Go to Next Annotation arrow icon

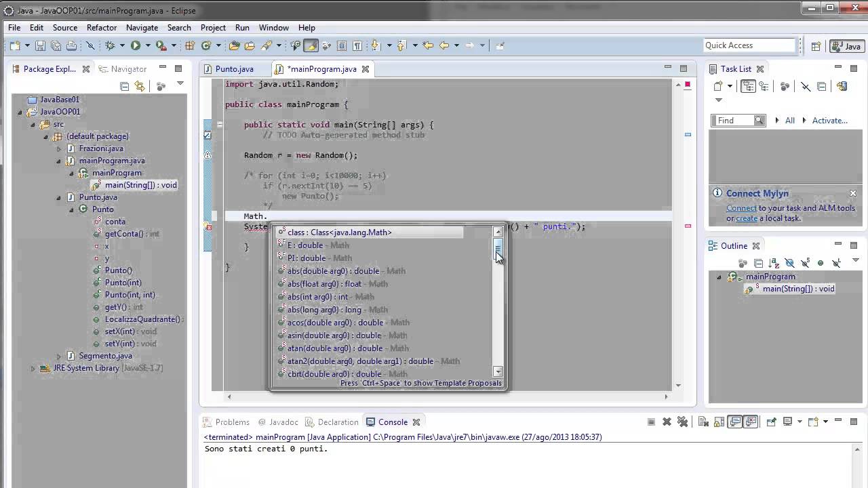pos(375,45)
